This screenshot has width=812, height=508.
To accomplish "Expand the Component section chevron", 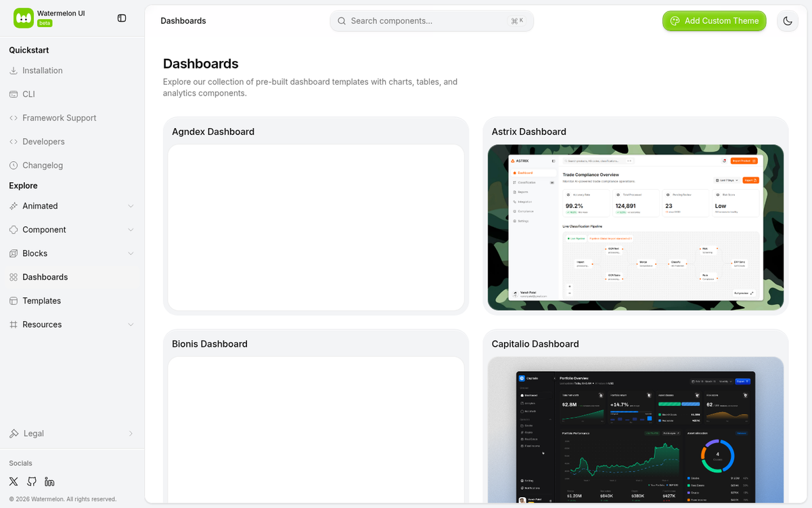I will (131, 230).
